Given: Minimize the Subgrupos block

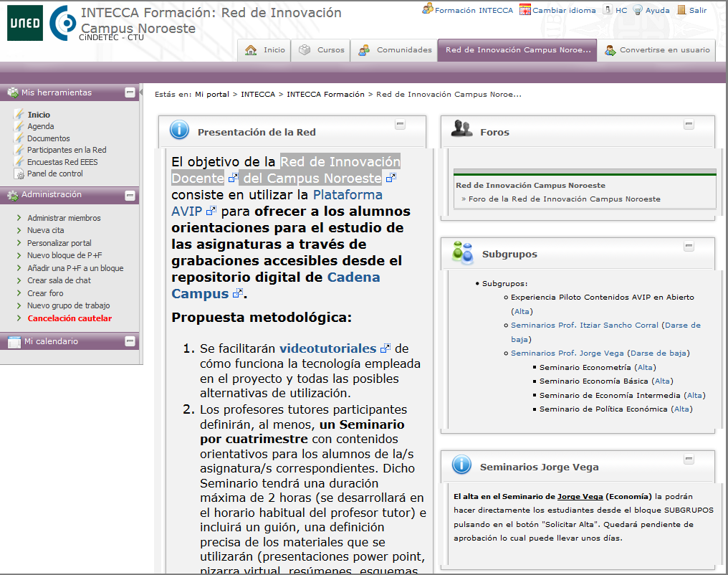Looking at the screenshot, I should pyautogui.click(x=689, y=246).
